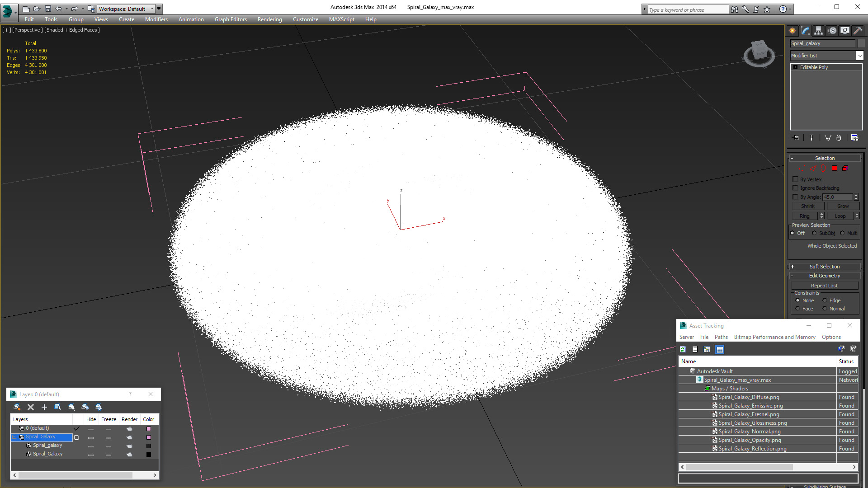Click Configure Modifier Sets icon
Screen dimensions: 868x488
pyautogui.click(x=854, y=138)
